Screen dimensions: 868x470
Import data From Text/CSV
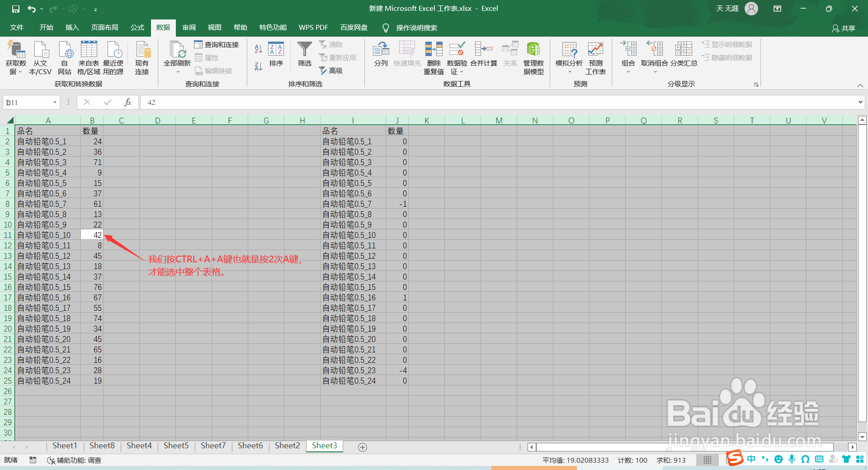click(x=40, y=58)
